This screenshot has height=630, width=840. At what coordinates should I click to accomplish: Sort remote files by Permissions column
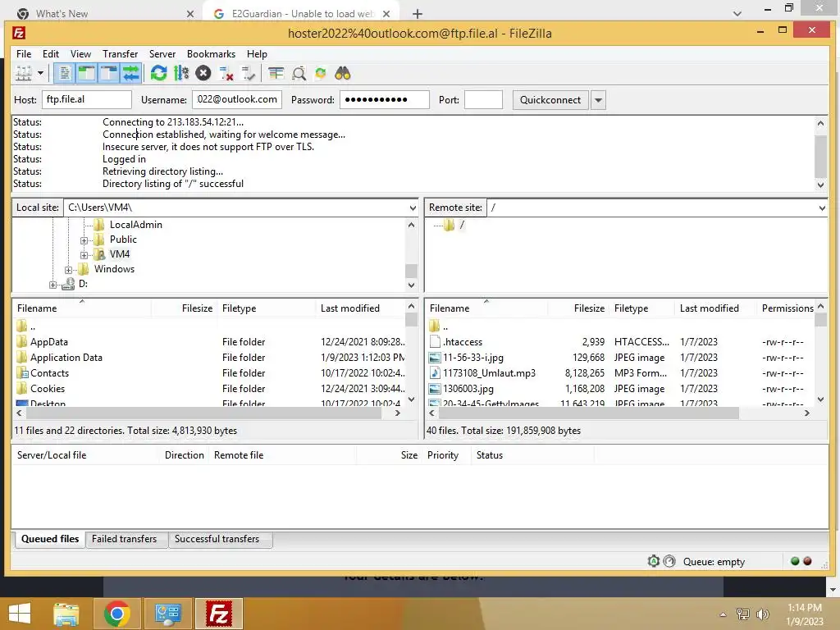[787, 308]
